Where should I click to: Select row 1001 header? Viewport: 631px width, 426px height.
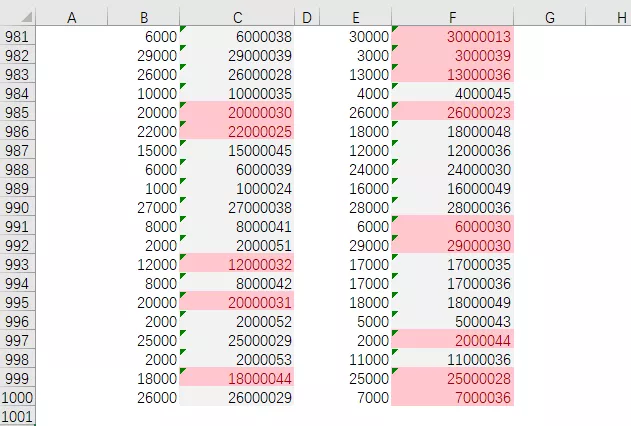pyautogui.click(x=17, y=416)
